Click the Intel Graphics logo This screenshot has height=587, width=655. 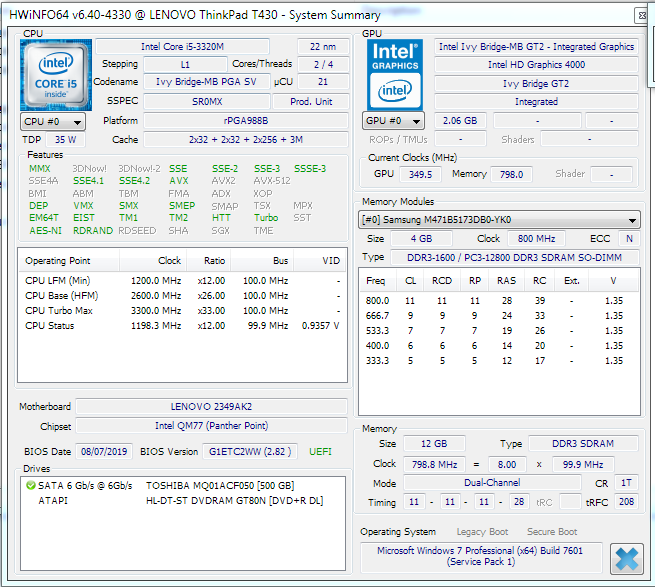[x=395, y=75]
